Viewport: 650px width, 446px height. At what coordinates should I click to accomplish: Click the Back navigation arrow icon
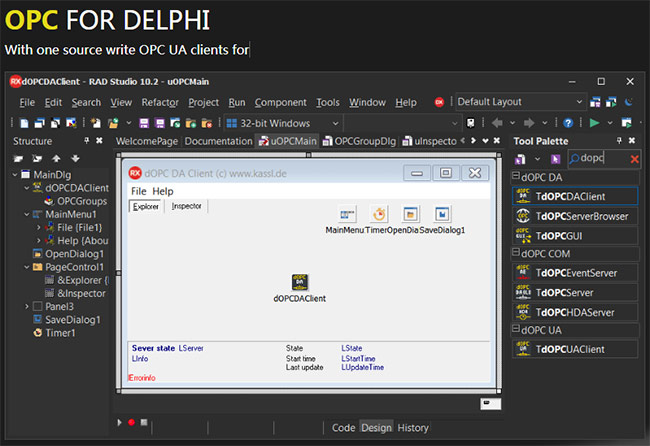[x=497, y=123]
